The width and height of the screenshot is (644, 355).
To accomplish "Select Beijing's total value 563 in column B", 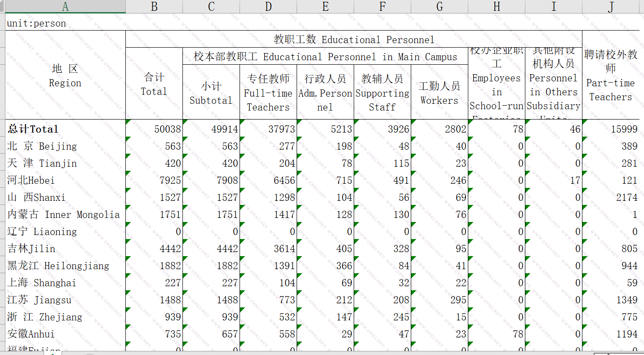I will [154, 146].
